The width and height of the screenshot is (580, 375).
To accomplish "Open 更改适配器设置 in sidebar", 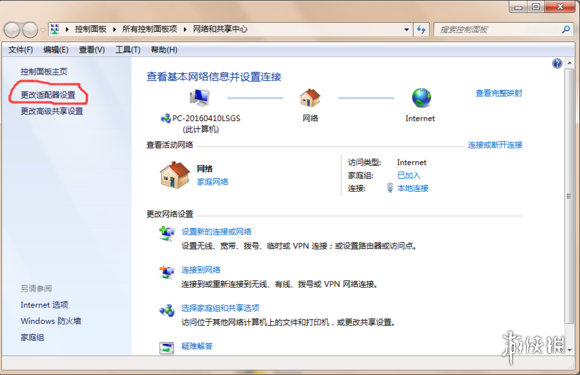I will 48,95.
